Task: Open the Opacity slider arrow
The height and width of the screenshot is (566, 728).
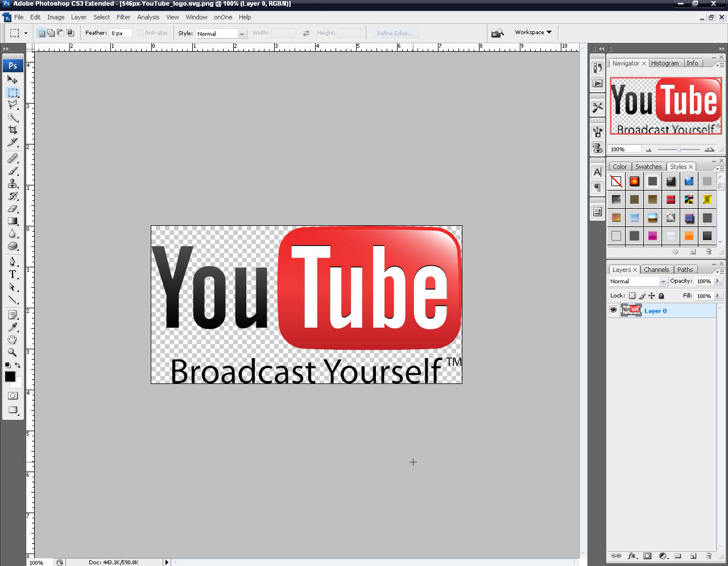Action: (x=718, y=281)
